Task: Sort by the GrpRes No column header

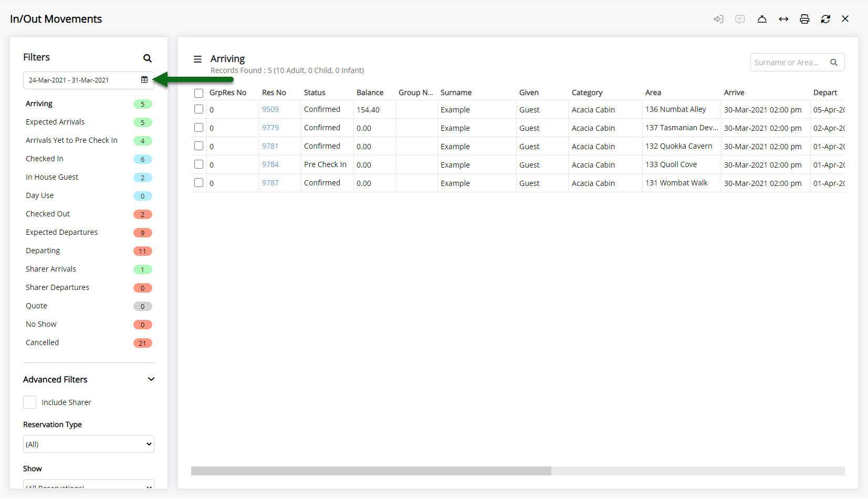Action: 228,92
